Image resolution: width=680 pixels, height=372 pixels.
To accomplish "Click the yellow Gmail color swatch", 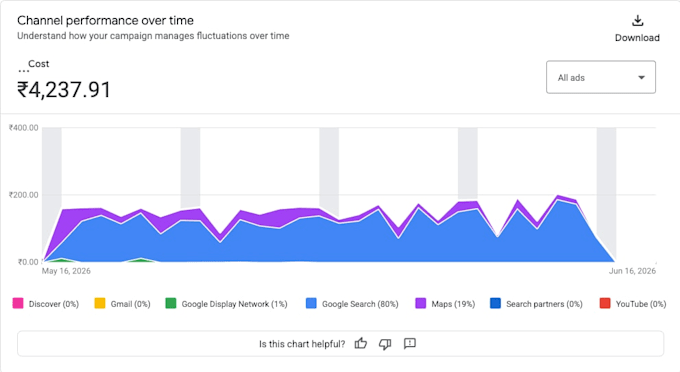I will tap(100, 303).
